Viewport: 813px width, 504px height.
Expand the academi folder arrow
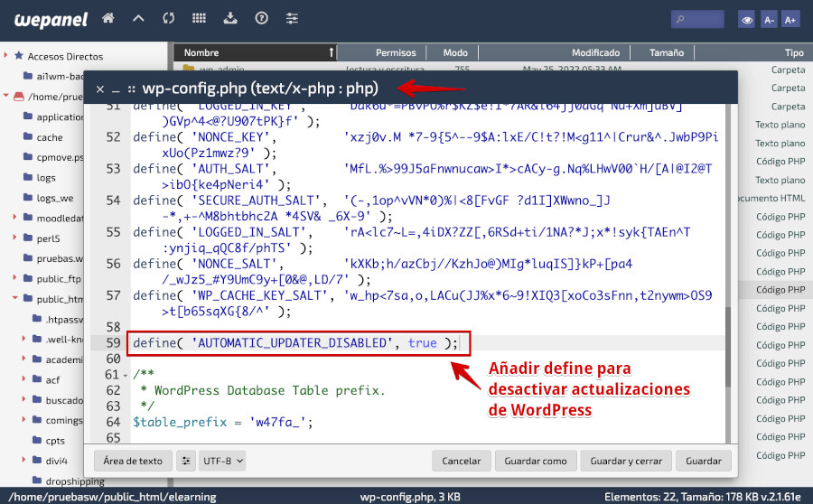point(23,359)
